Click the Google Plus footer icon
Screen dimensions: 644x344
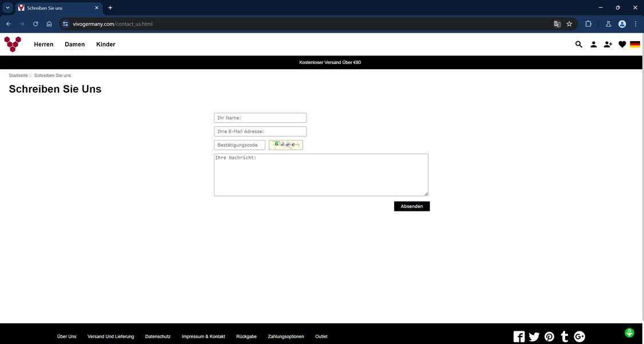tap(579, 337)
